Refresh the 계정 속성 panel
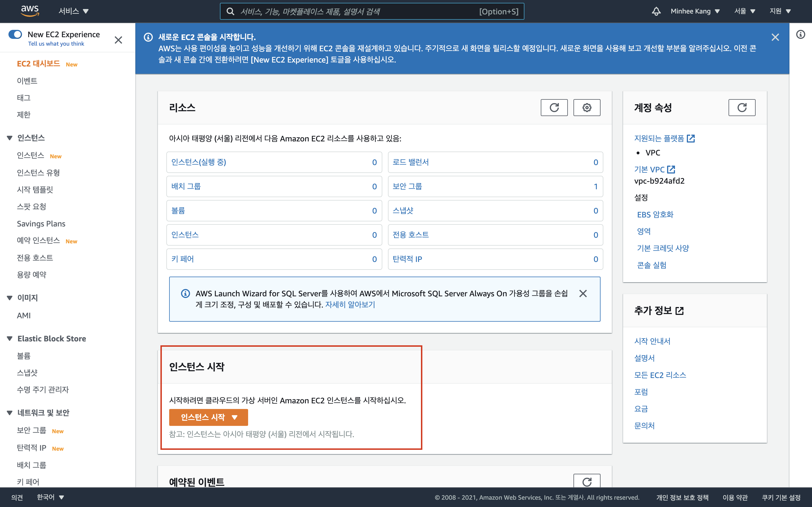The height and width of the screenshot is (507, 812). (x=742, y=108)
